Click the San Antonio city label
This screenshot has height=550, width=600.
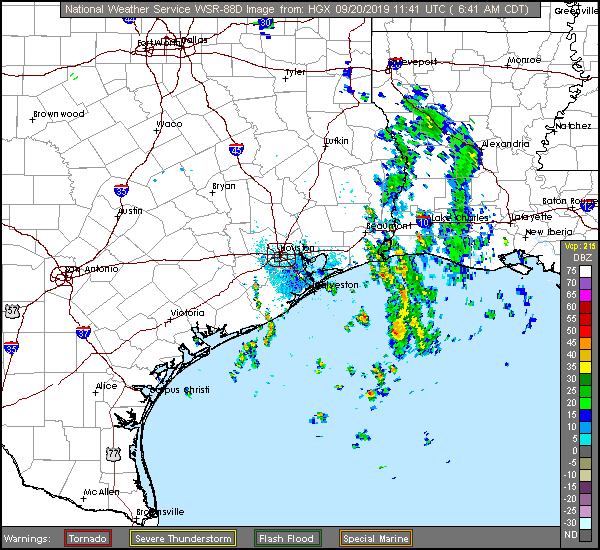91,269
